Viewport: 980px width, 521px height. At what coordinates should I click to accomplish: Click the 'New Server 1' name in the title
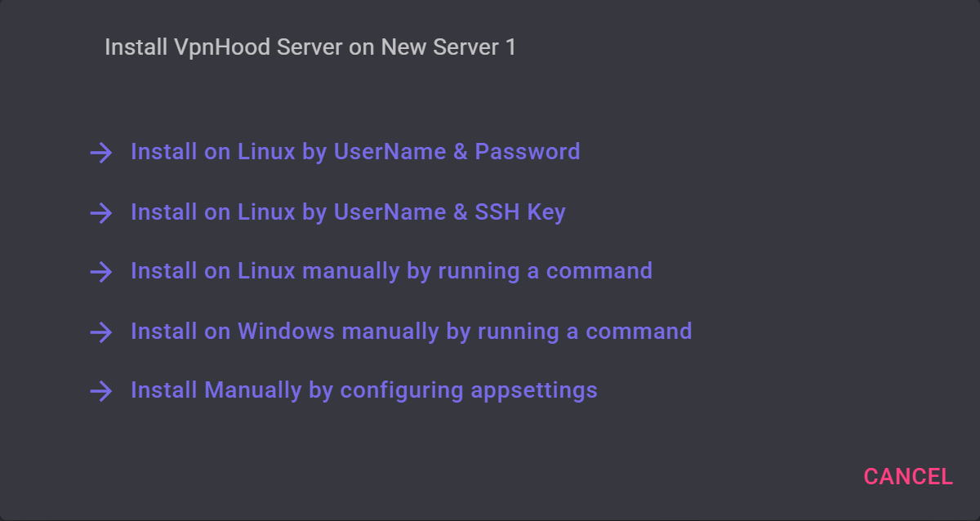pos(448,47)
